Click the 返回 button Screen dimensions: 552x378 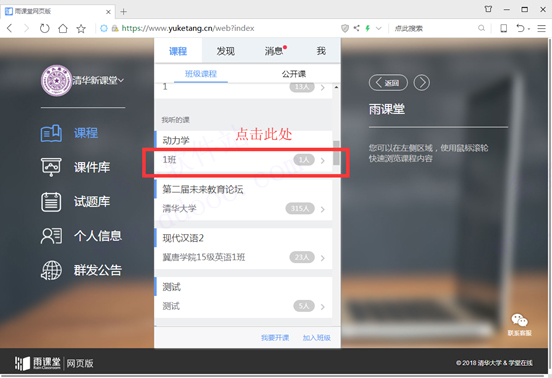[x=388, y=83]
